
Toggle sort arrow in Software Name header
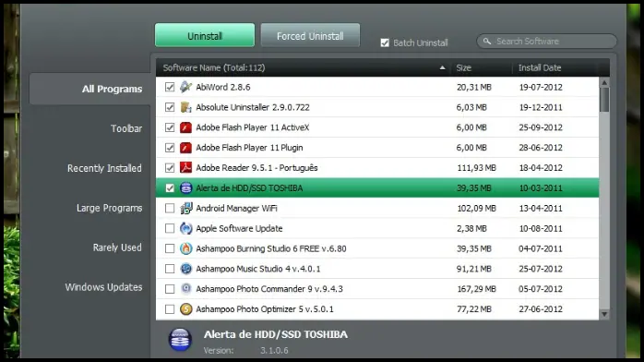(x=442, y=67)
